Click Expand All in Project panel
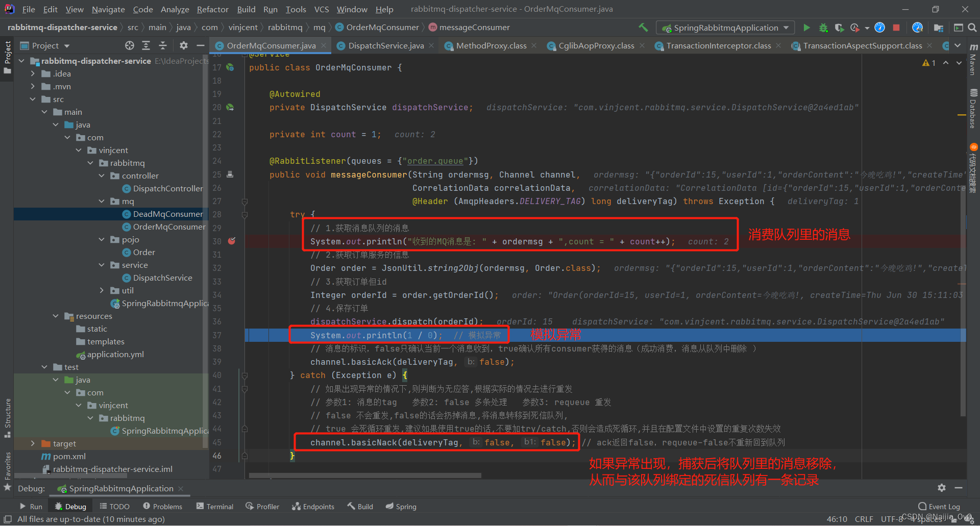Screen dimensions: 980x526 point(146,45)
